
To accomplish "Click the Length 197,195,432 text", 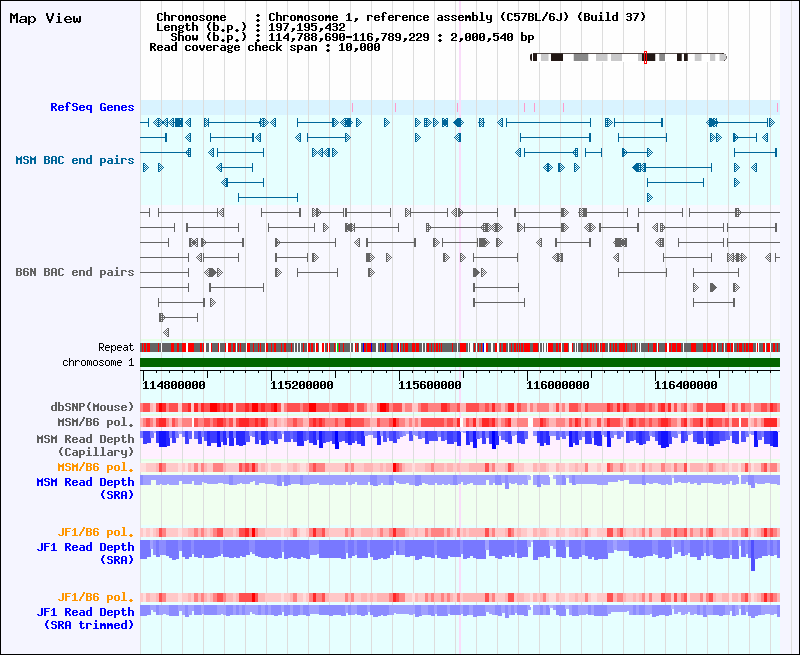I will click(251, 27).
